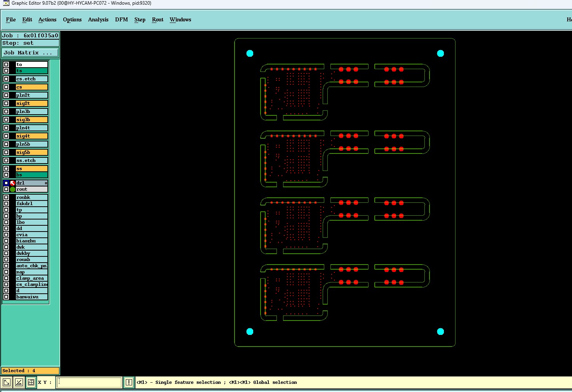
Task: Click the small grid marker on drl row
Action: click(46, 183)
